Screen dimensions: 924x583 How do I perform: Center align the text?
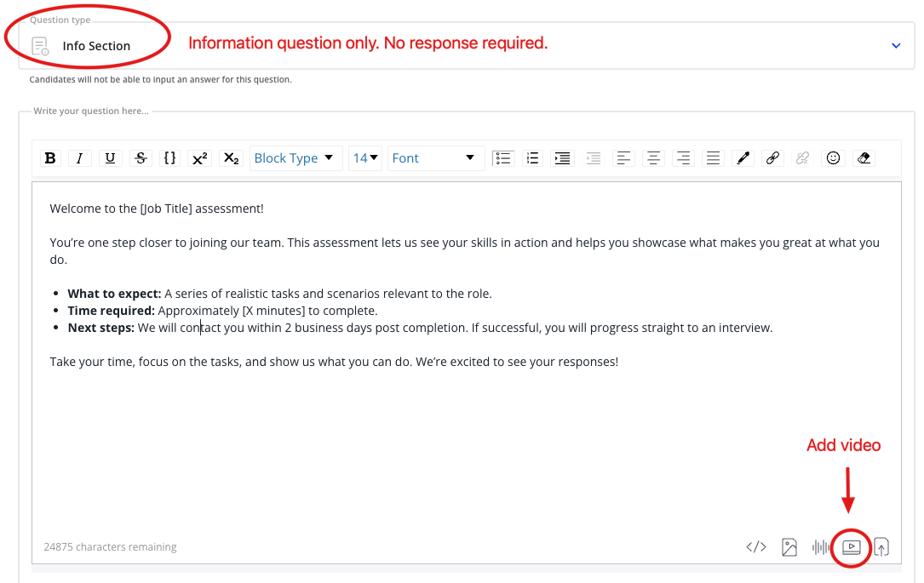pos(653,157)
